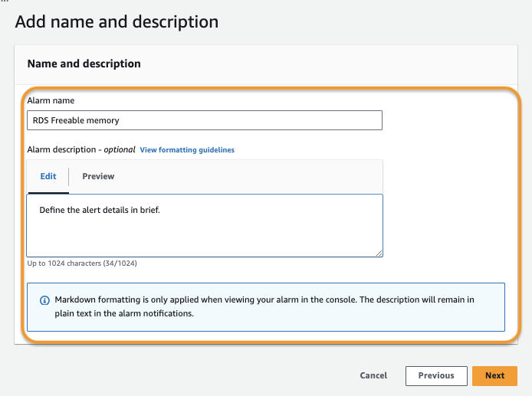The height and width of the screenshot is (396, 532).
Task: Click the info icon in Markdown notice
Action: [x=44, y=300]
